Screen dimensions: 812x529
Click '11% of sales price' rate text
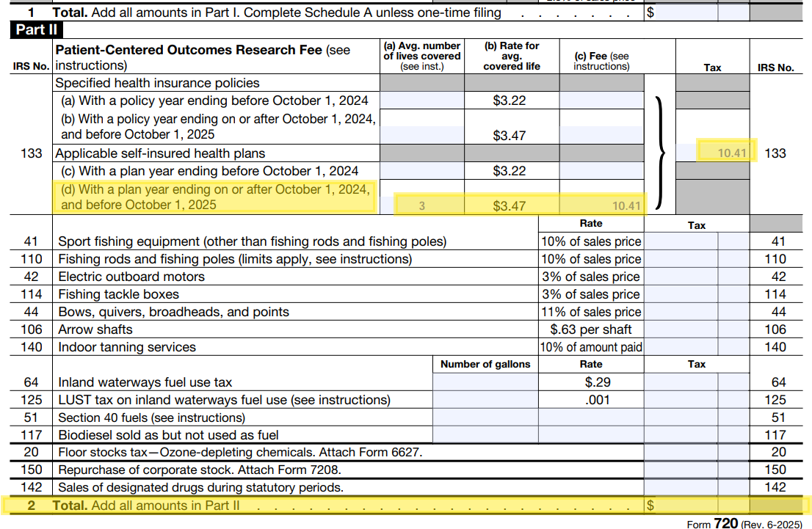coord(591,312)
